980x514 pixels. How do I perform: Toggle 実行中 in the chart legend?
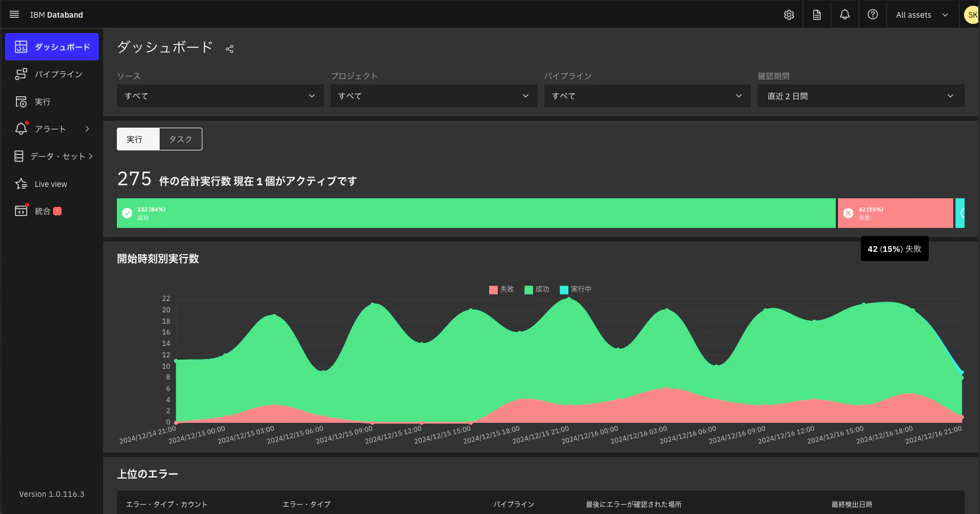coord(576,289)
